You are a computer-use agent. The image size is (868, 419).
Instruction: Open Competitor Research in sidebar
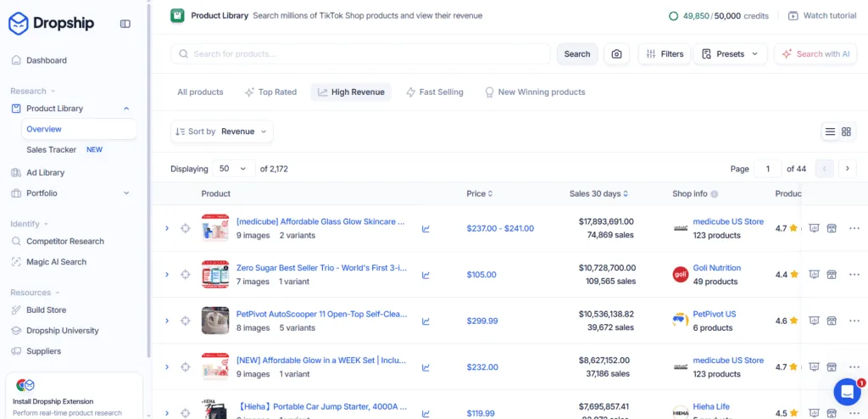click(x=64, y=241)
